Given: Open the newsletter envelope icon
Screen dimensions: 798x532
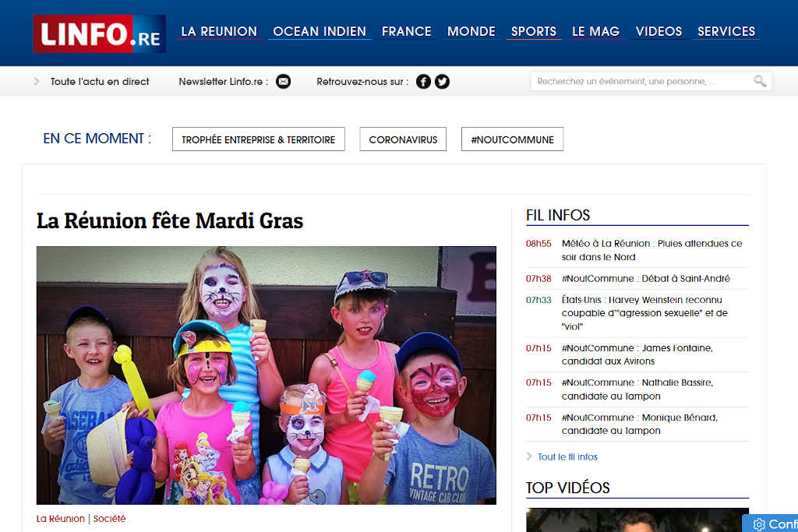Looking at the screenshot, I should (x=284, y=81).
